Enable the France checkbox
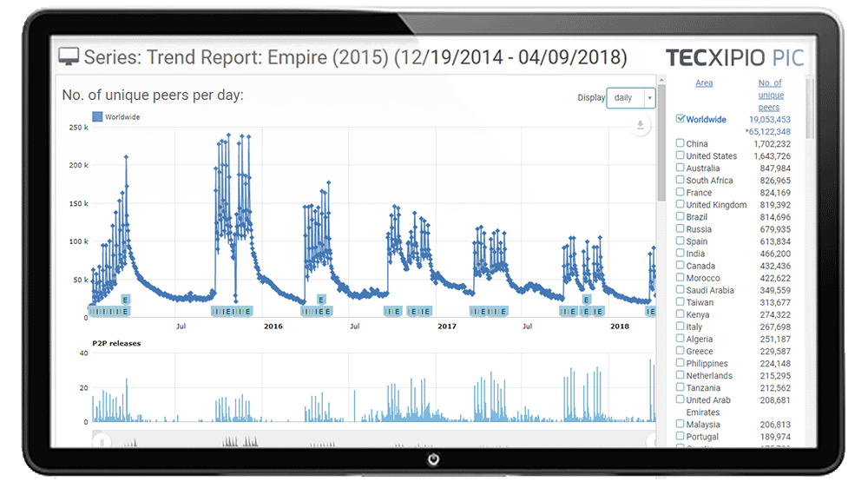 (x=681, y=192)
